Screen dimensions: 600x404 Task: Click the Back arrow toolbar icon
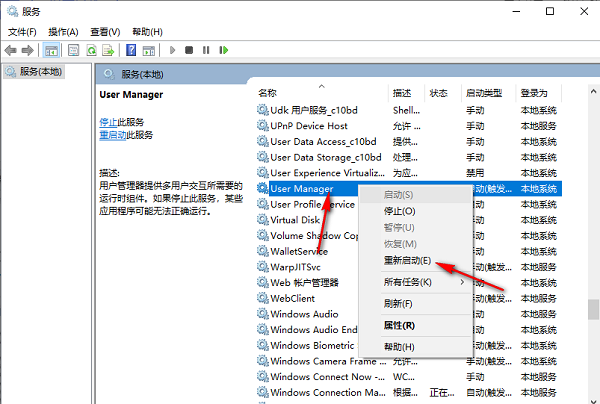tap(12, 49)
